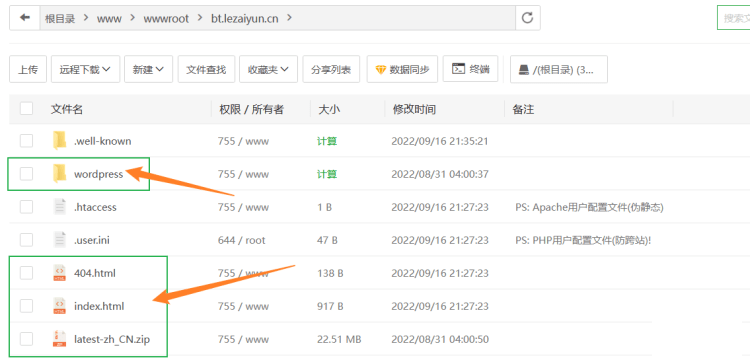Click the .htaccess file icon
Screen dimensions: 750x364
point(59,207)
